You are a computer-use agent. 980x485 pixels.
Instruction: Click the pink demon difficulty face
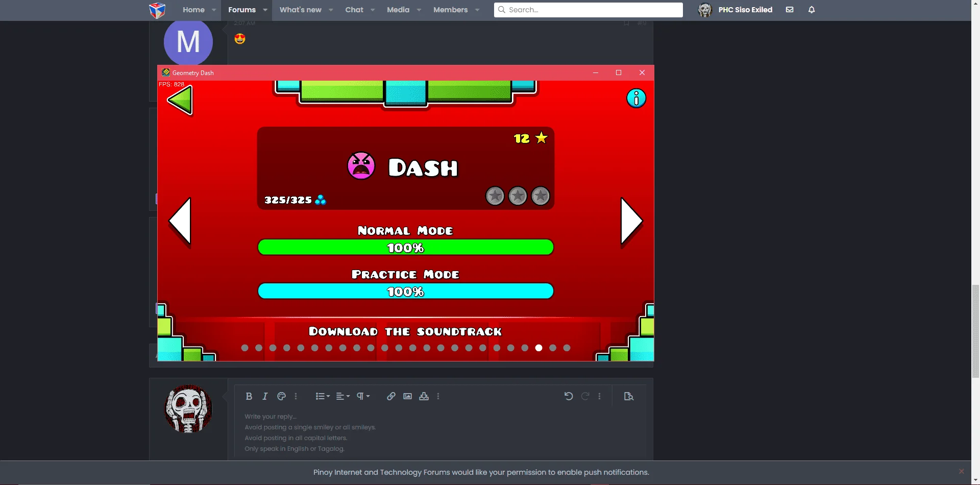(361, 166)
